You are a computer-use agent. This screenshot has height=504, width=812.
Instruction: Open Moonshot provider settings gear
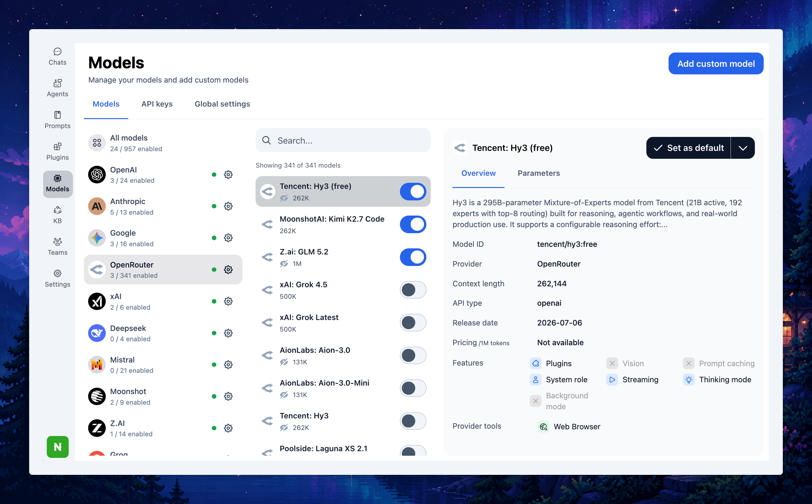(228, 396)
